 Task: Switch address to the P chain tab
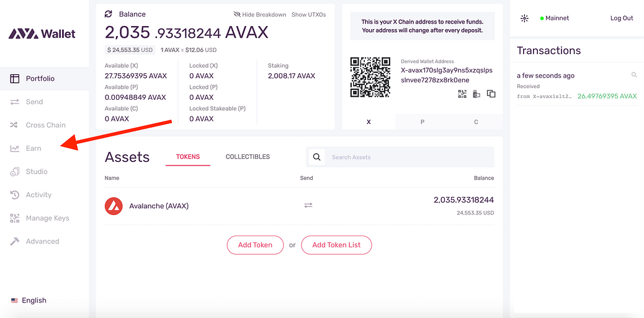[423, 122]
